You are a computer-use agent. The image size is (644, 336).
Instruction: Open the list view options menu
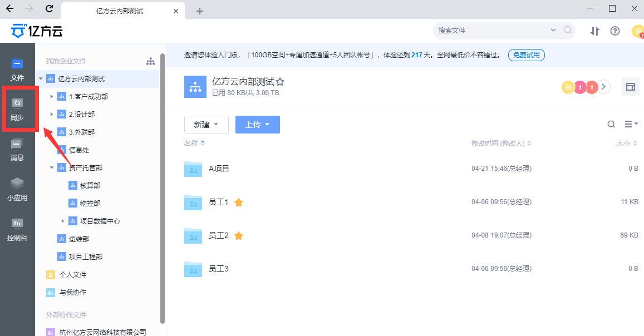click(x=631, y=124)
